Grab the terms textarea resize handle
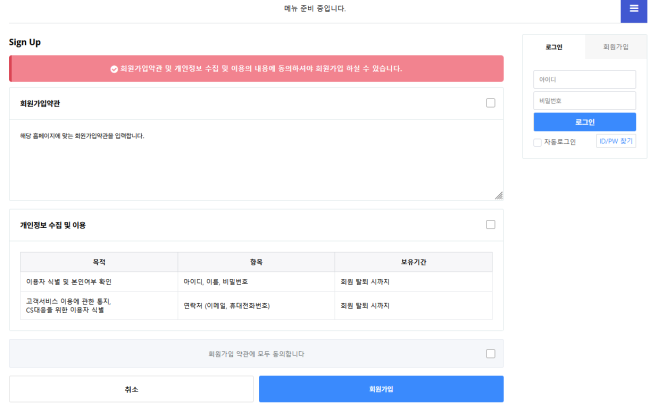 [499, 195]
